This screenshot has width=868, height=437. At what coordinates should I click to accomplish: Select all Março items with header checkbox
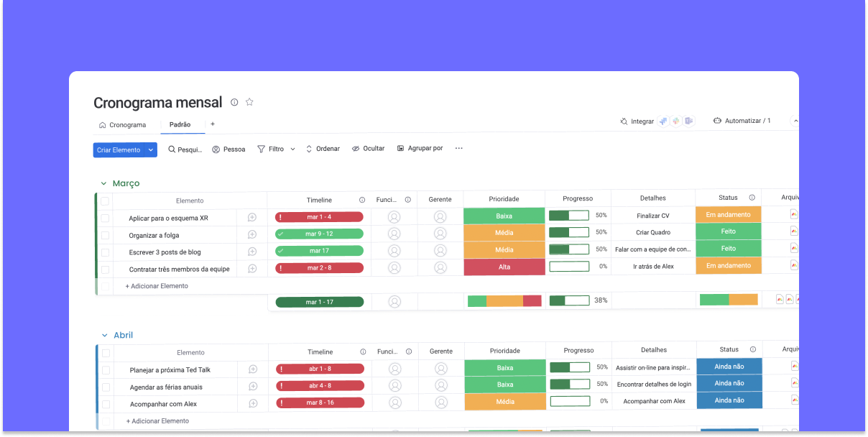(x=105, y=201)
